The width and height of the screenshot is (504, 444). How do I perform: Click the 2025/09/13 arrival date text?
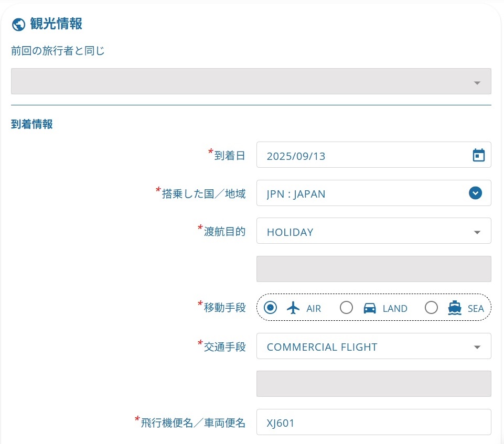tap(296, 156)
